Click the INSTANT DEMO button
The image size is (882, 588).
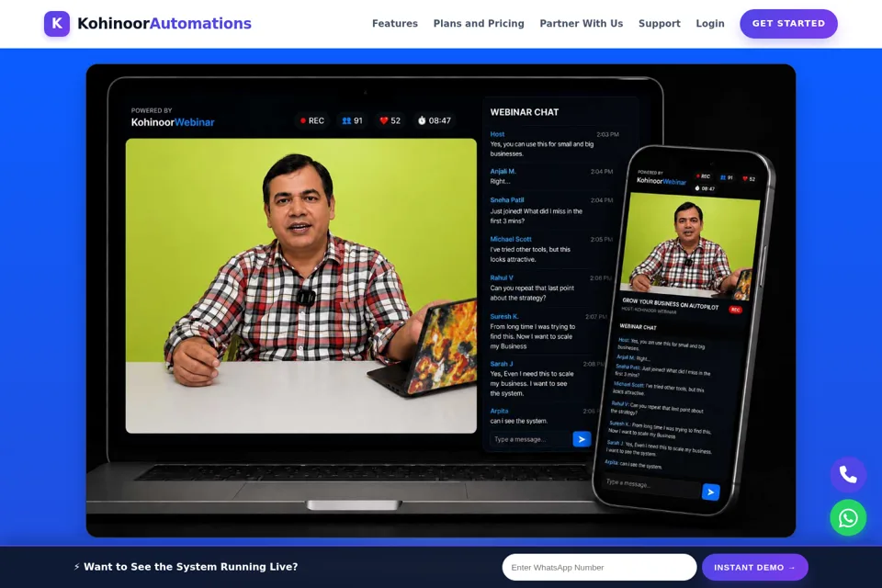click(755, 567)
